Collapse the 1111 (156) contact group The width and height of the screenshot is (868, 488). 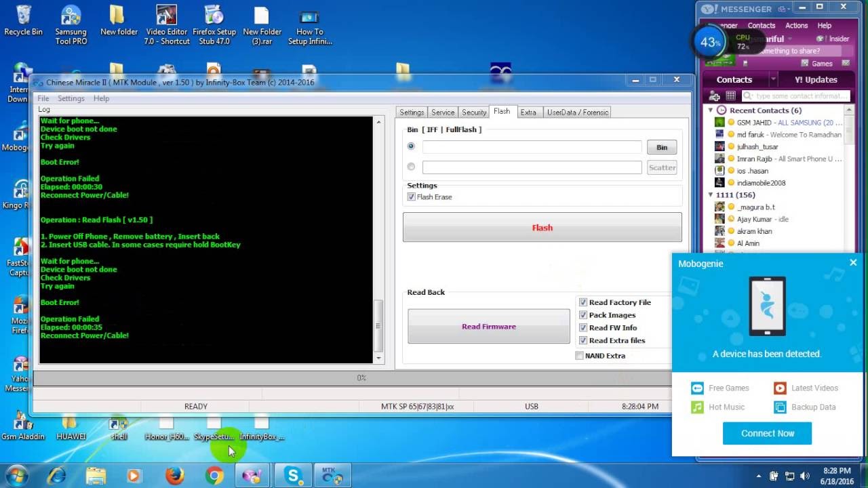click(711, 195)
